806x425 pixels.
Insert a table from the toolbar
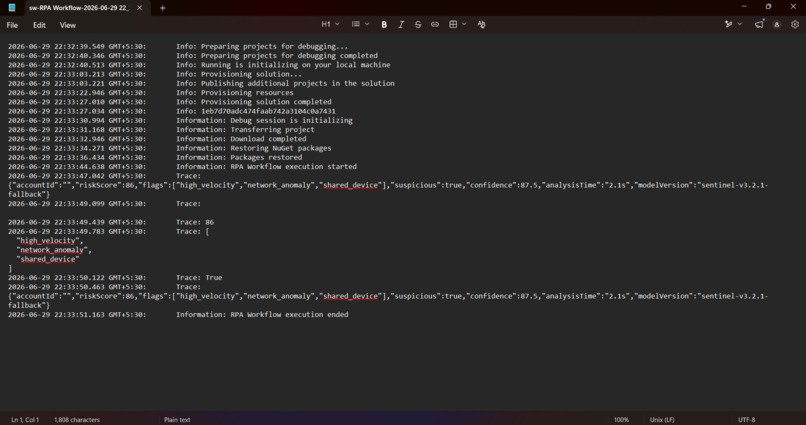pos(453,25)
